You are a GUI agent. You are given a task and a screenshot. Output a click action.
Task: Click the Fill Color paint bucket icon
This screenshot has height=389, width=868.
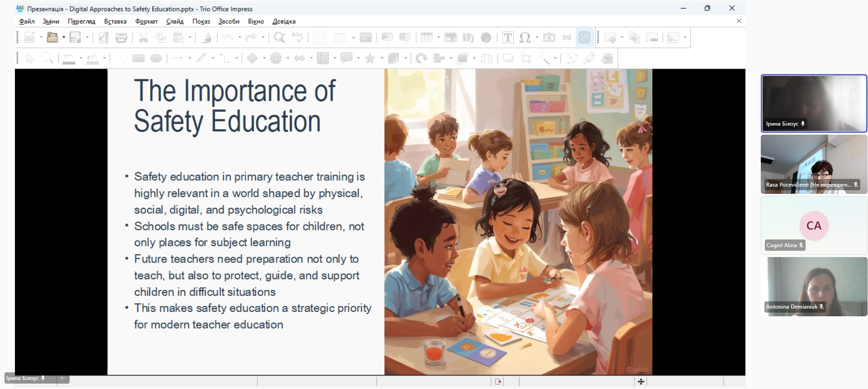(92, 58)
